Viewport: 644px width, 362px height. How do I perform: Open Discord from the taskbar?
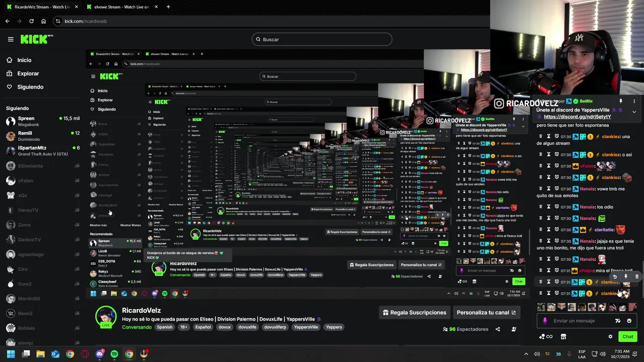(x=100, y=354)
